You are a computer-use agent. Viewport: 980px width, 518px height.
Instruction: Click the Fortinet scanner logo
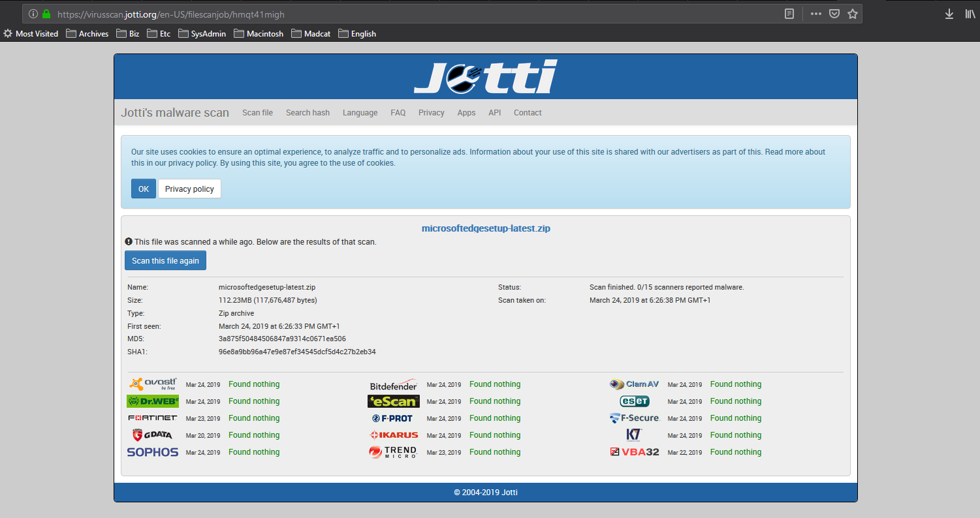click(153, 418)
